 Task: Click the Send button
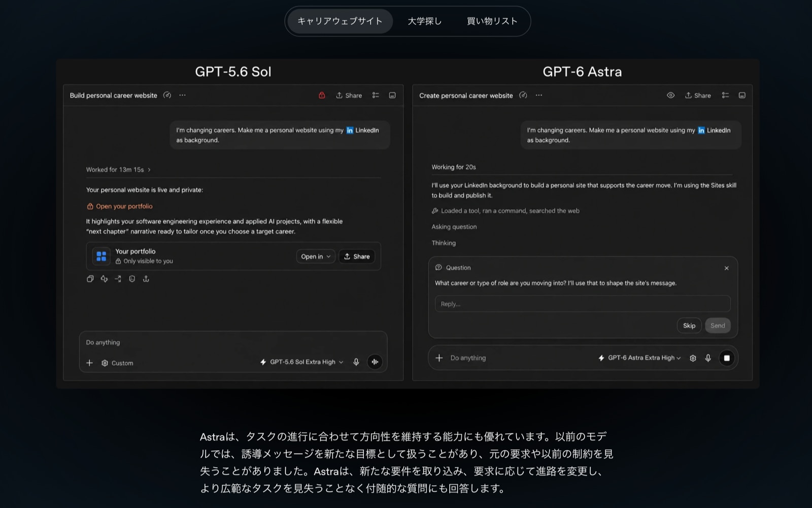point(718,326)
